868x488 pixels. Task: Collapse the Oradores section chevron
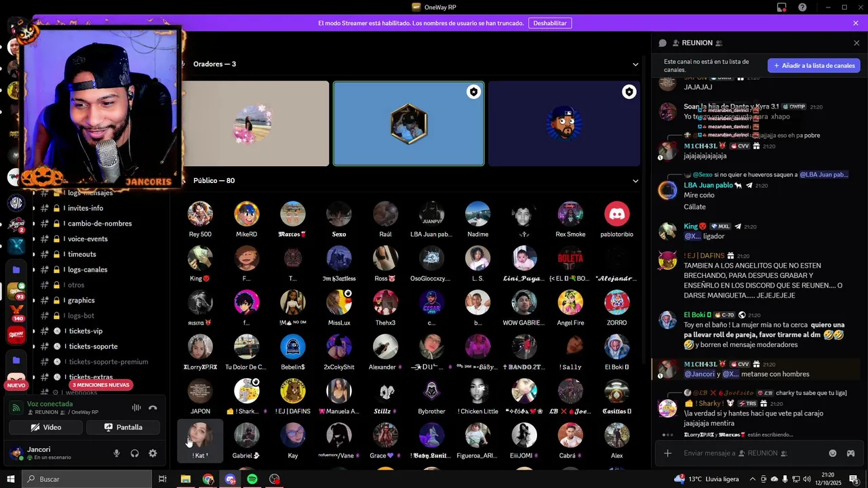tap(635, 64)
